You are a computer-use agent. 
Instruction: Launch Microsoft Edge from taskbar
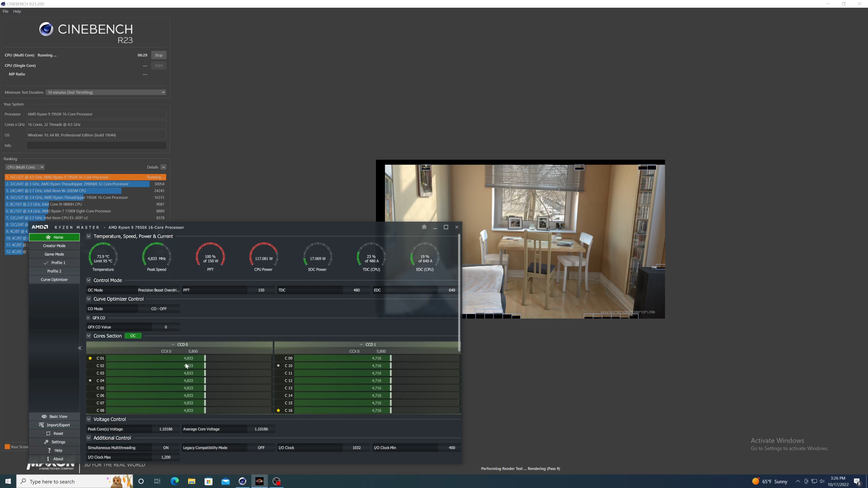[174, 481]
